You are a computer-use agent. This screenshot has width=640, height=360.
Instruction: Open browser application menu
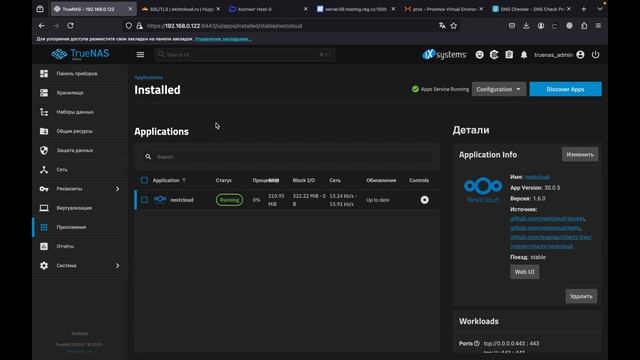click(x=598, y=26)
